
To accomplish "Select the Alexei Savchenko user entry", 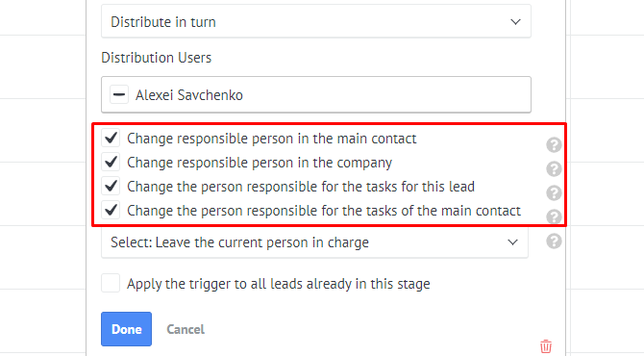I will (189, 95).
